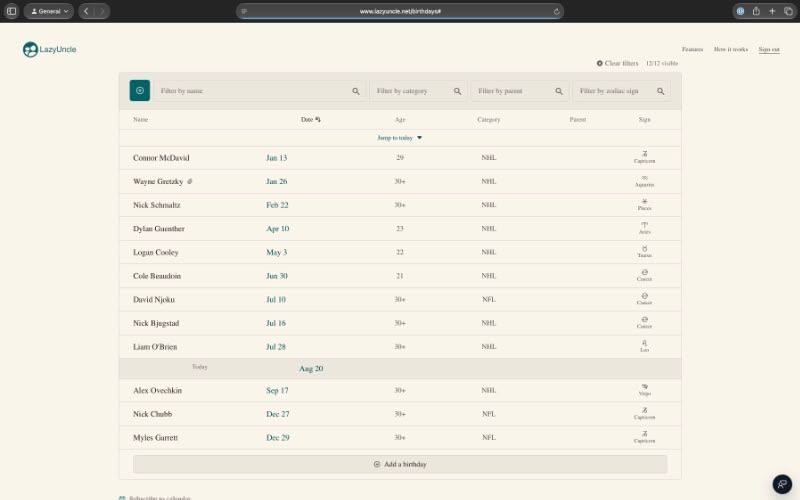Viewport: 800px width, 500px height.
Task: Open a new Safari tab
Action: 772,11
